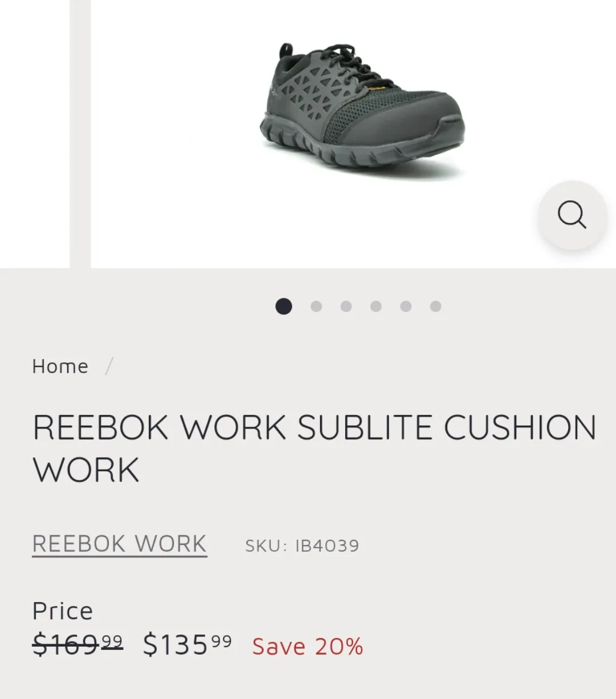Click the breadcrumb separator slash after Home

click(x=110, y=366)
